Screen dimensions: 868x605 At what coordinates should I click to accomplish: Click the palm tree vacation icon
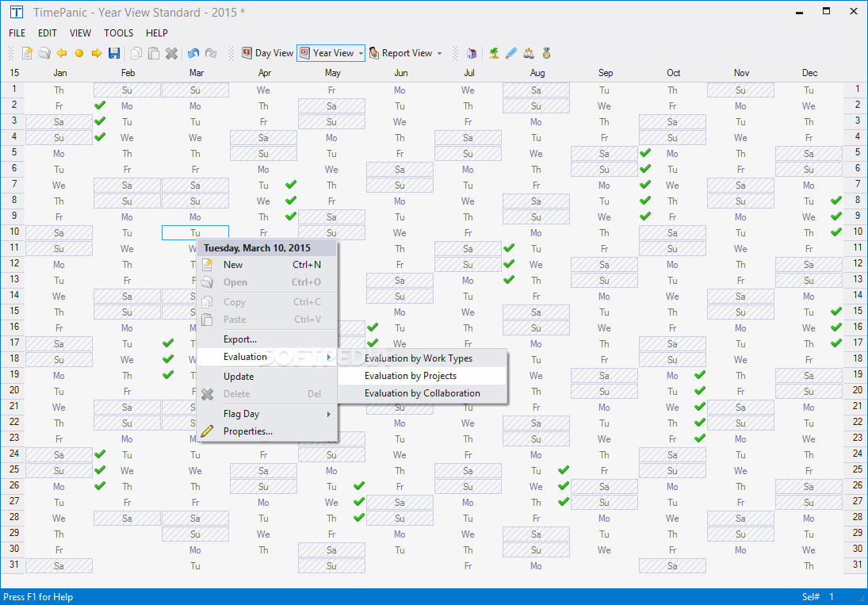pyautogui.click(x=493, y=53)
